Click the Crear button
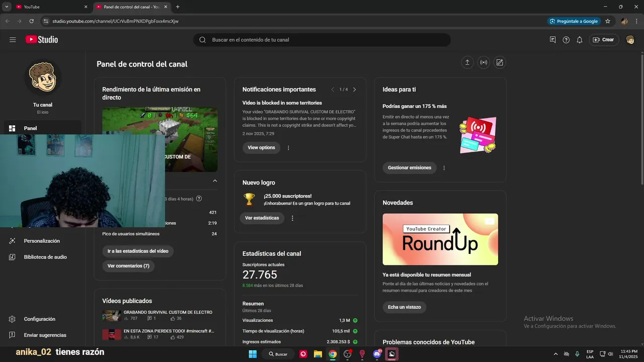 coord(603,40)
